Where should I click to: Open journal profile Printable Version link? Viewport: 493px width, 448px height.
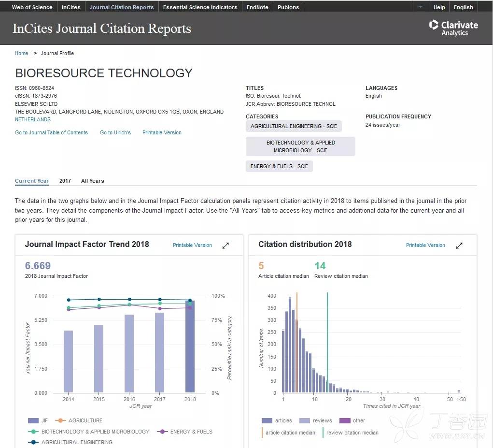pyautogui.click(x=162, y=132)
